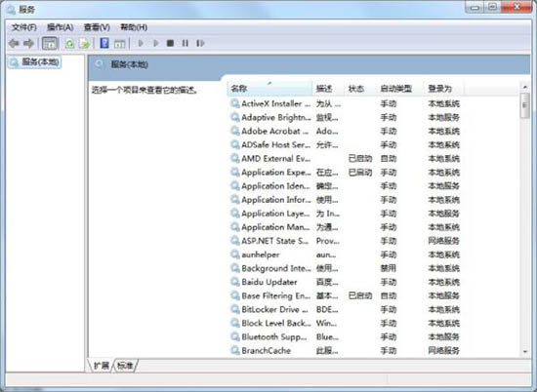The width and height of the screenshot is (537, 392).
Task: Click the gear icon beside BitLocker Drive
Action: (x=235, y=309)
